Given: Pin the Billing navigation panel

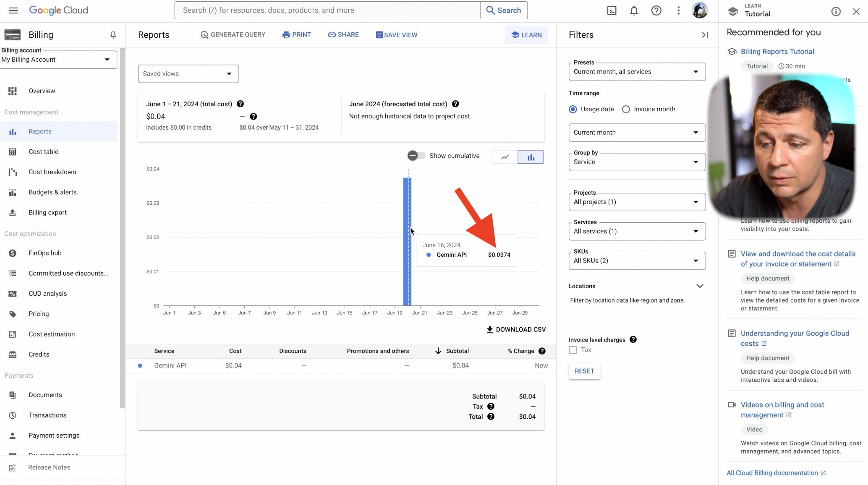Looking at the screenshot, I should (x=113, y=35).
